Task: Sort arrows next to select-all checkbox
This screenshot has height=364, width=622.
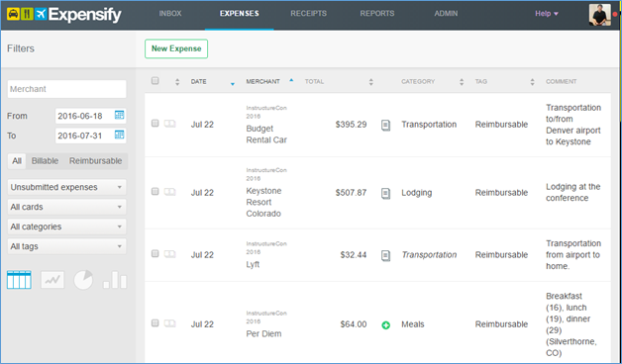Action: (177, 82)
